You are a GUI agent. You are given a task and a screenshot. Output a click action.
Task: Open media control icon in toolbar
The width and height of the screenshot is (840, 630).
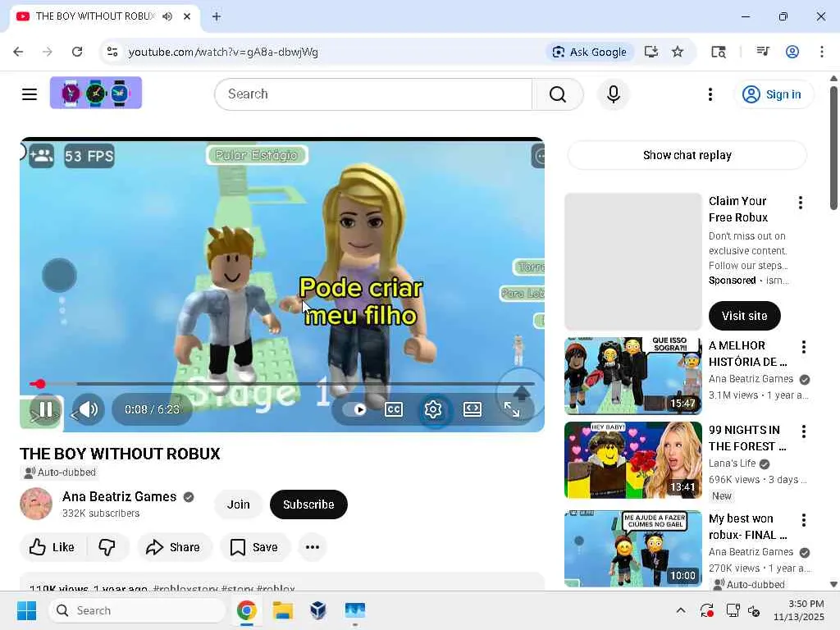click(763, 52)
